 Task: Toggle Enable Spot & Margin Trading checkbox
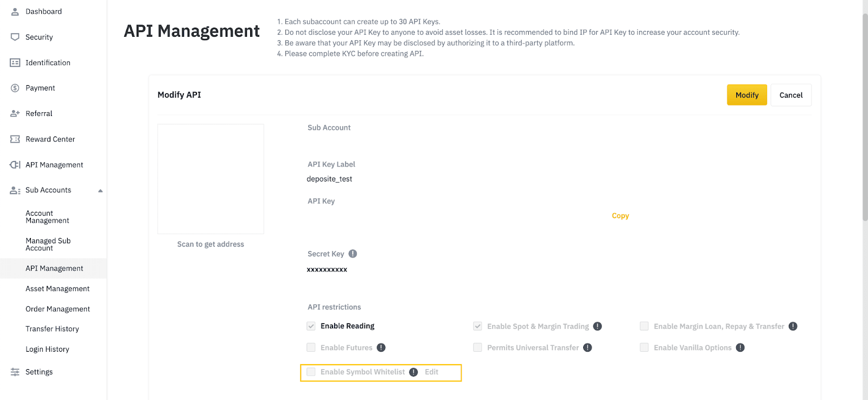point(477,326)
